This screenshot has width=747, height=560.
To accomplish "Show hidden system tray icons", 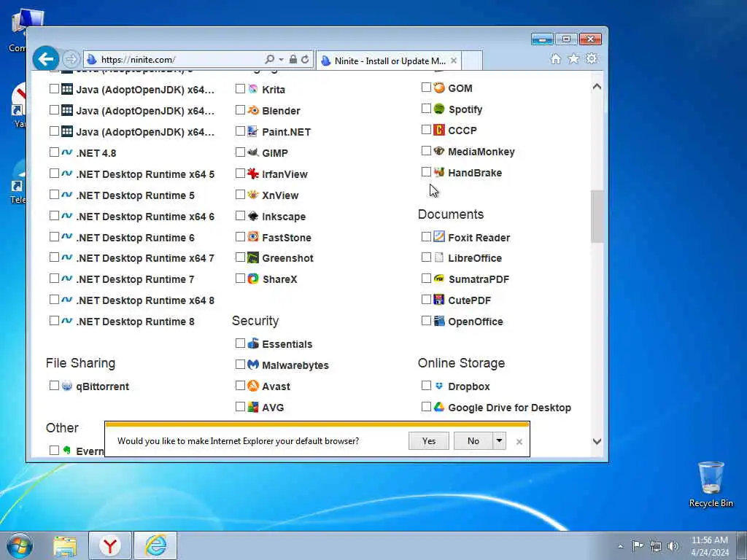I will [620, 547].
